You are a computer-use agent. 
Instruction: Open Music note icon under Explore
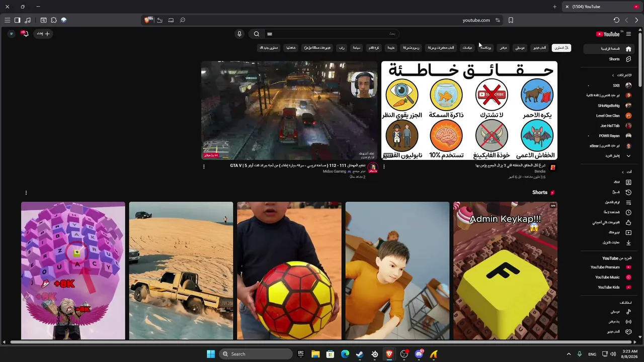point(628,312)
